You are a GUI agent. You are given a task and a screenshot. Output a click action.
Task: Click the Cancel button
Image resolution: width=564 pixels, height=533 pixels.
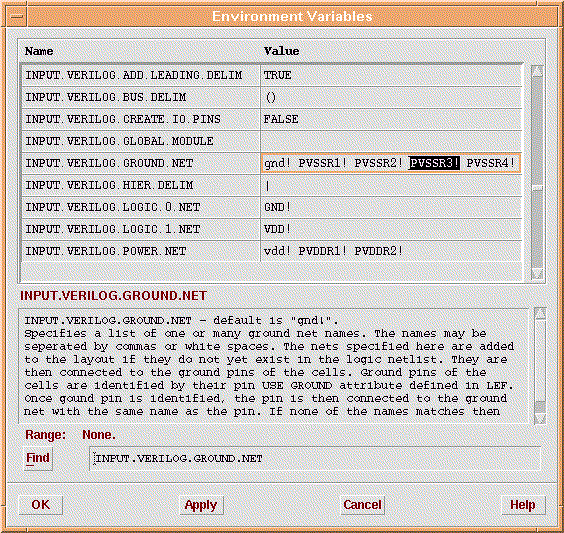(x=362, y=505)
